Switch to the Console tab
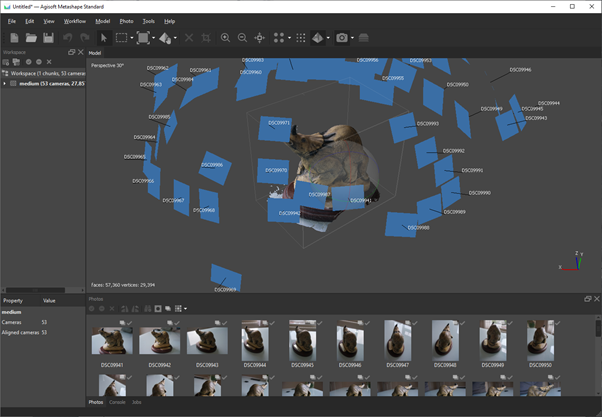This screenshot has width=602, height=417. point(117,402)
